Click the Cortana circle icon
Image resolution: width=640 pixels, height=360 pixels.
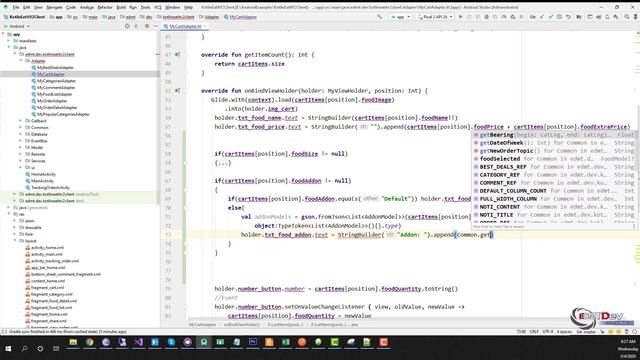pyautogui.click(x=40, y=349)
